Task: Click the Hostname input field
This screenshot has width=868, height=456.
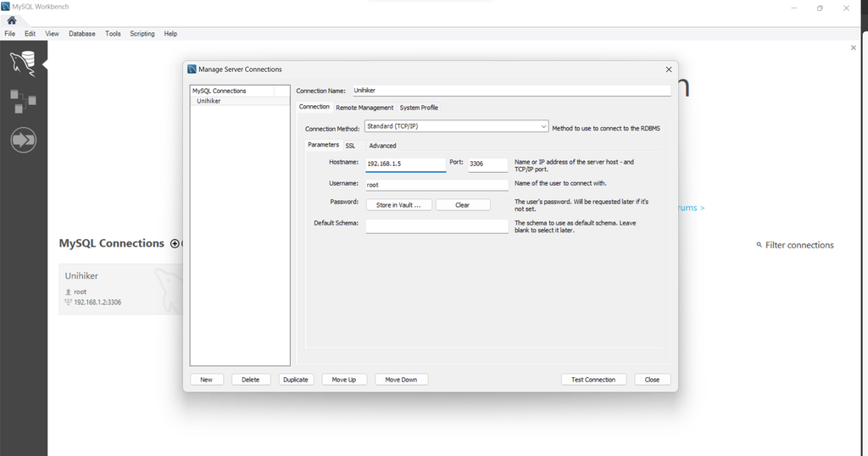Action: (x=405, y=164)
